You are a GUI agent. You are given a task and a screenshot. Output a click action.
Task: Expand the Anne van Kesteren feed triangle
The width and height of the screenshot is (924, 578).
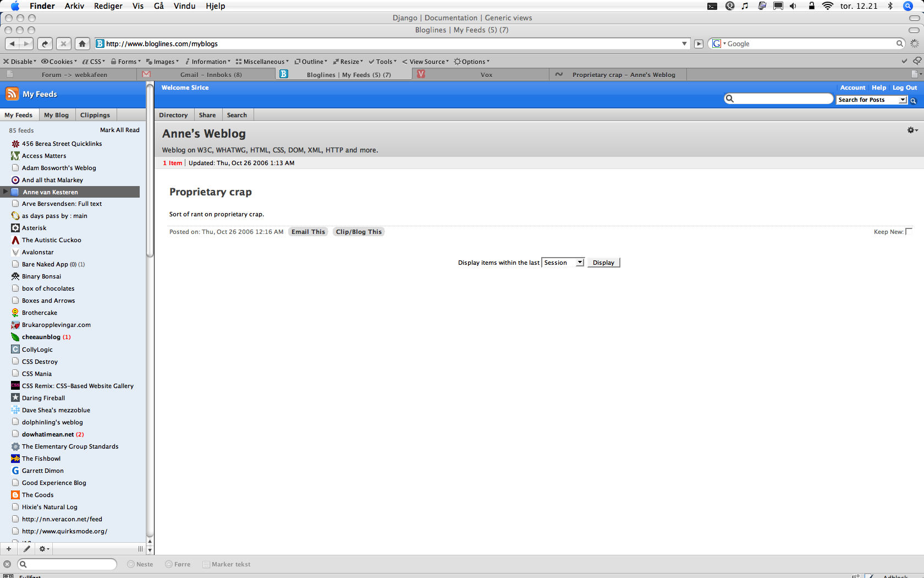tap(5, 192)
